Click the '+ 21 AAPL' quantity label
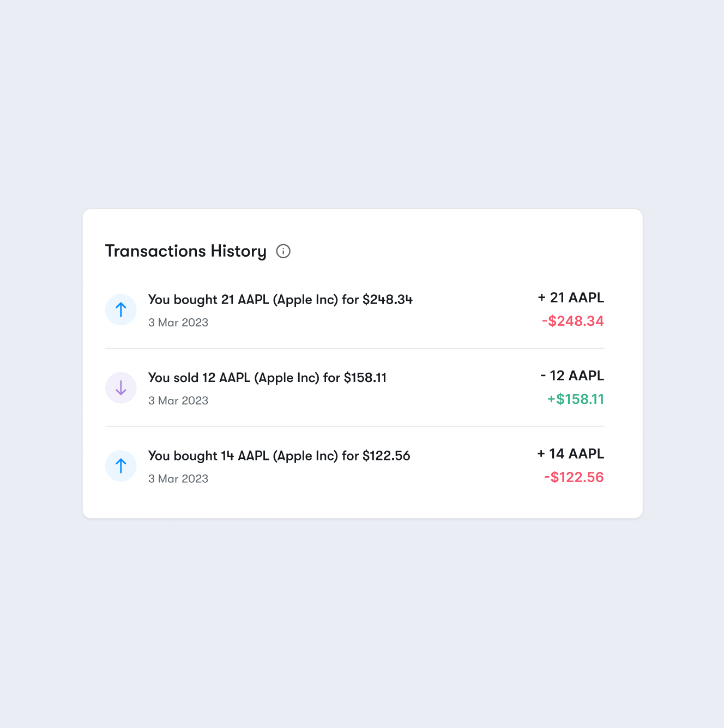This screenshot has height=728, width=724. pyautogui.click(x=571, y=298)
